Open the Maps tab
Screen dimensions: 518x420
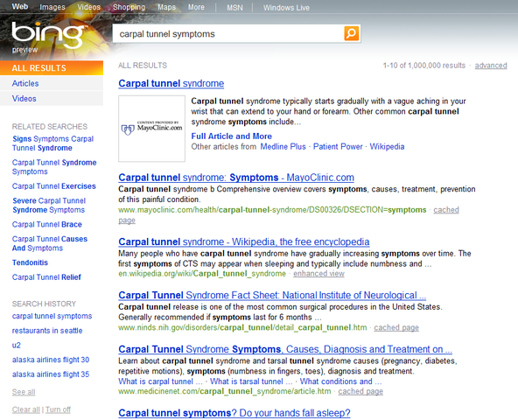pyautogui.click(x=166, y=7)
